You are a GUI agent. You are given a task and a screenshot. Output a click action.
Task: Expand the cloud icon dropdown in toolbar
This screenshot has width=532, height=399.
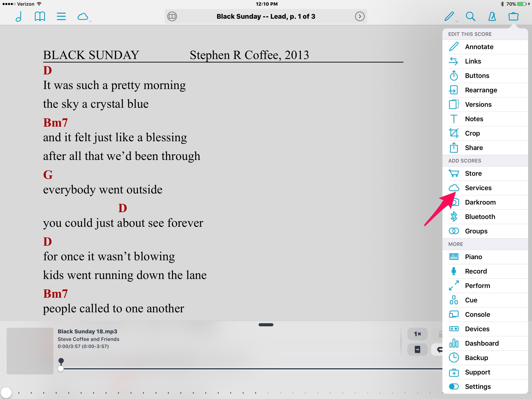(x=83, y=17)
